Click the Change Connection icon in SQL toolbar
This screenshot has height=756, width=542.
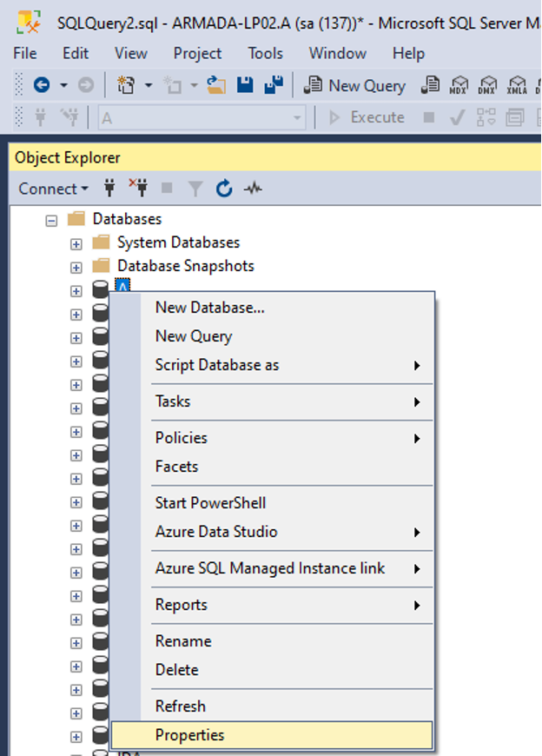click(69, 117)
